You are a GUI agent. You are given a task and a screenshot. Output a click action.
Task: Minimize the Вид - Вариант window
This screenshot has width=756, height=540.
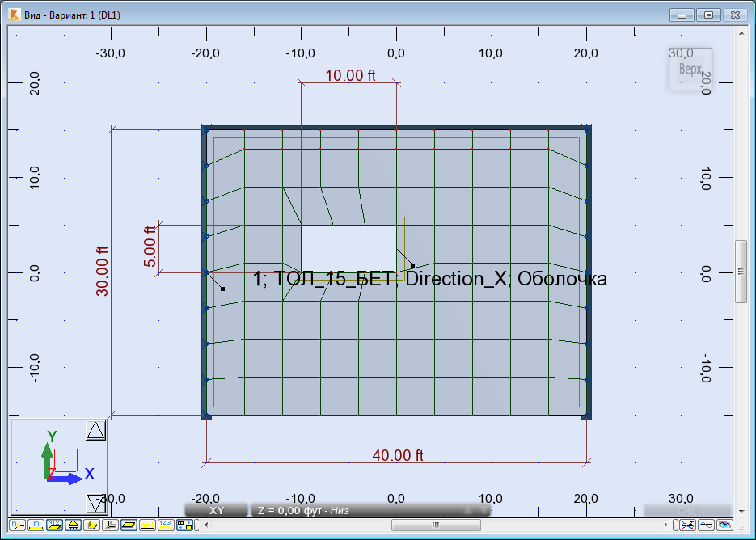(682, 15)
